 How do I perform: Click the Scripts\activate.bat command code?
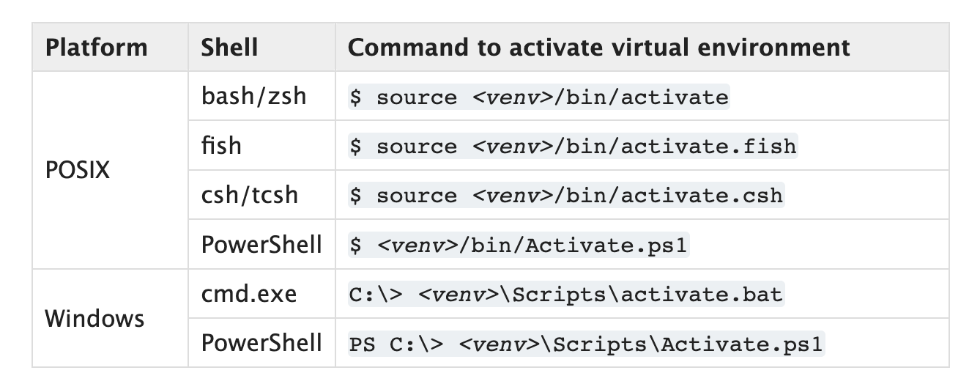pyautogui.click(x=565, y=294)
